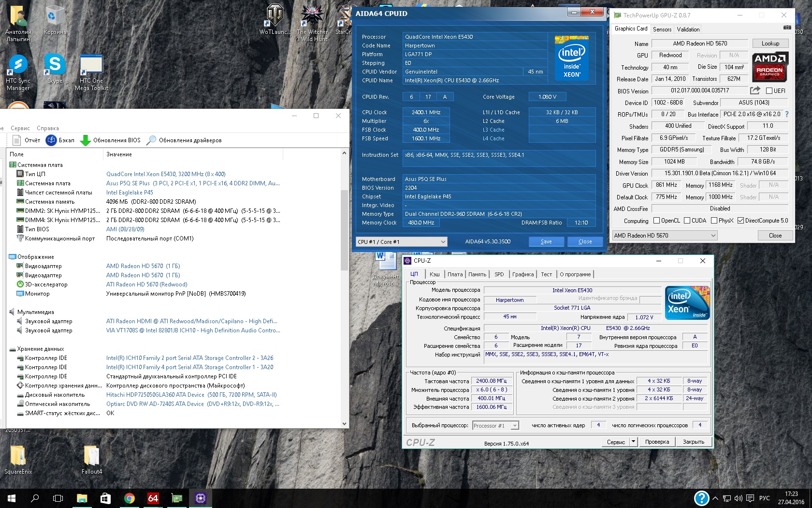
Task: Open the Сервис dropdown arrow in CPU-Z
Action: [x=633, y=442]
